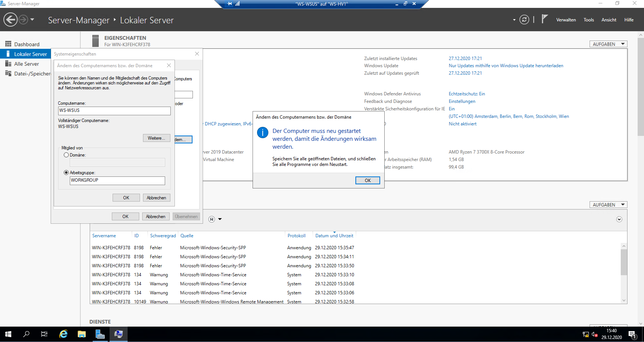Collapse the events filter with round chevron
The height and width of the screenshot is (342, 644).
[619, 219]
